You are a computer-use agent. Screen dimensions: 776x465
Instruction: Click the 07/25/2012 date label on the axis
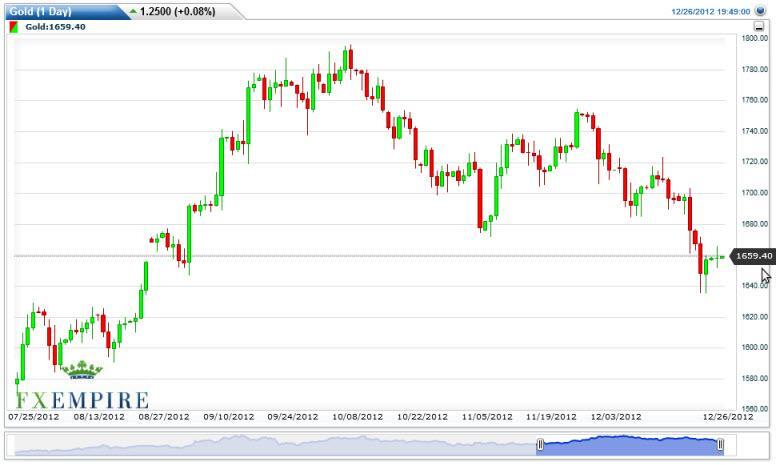[x=33, y=417]
